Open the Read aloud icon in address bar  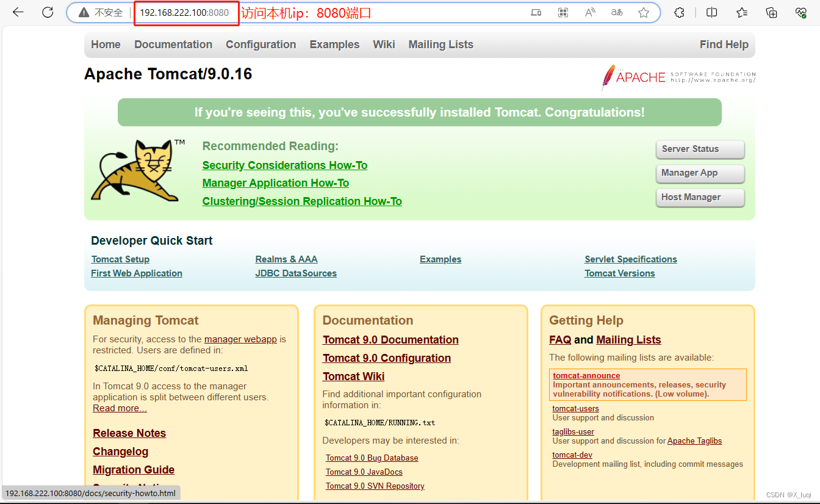pos(590,12)
